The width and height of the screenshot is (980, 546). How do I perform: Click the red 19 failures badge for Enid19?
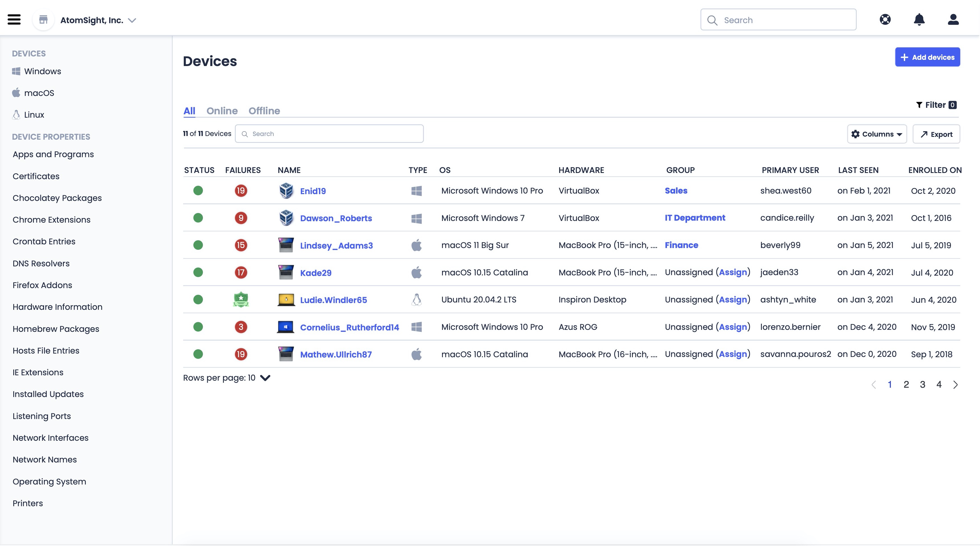coord(241,190)
